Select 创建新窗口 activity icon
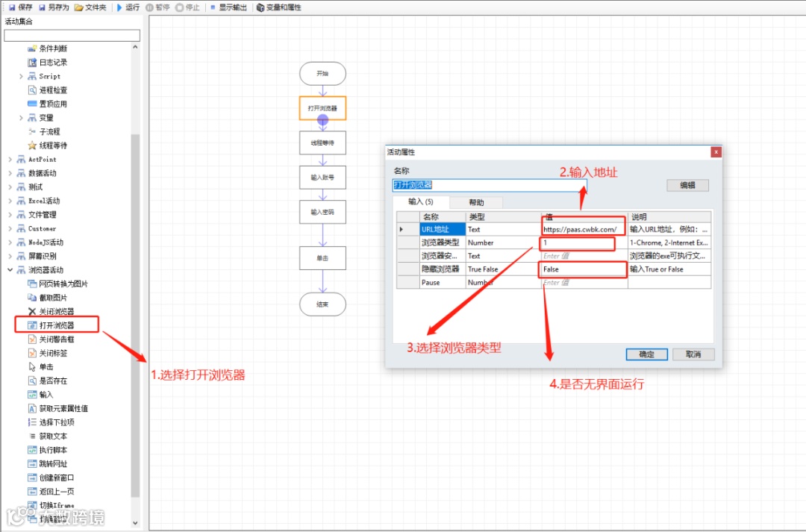 [32, 478]
